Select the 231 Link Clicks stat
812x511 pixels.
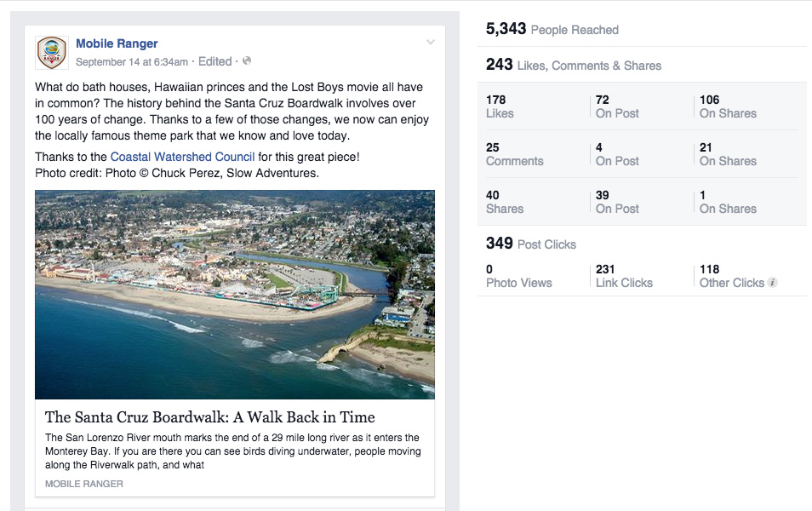623,276
